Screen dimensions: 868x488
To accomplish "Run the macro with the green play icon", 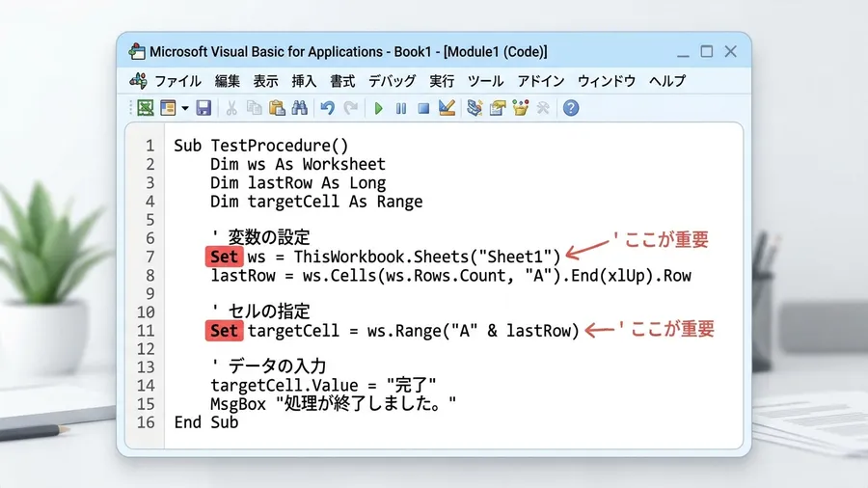I will (x=379, y=108).
